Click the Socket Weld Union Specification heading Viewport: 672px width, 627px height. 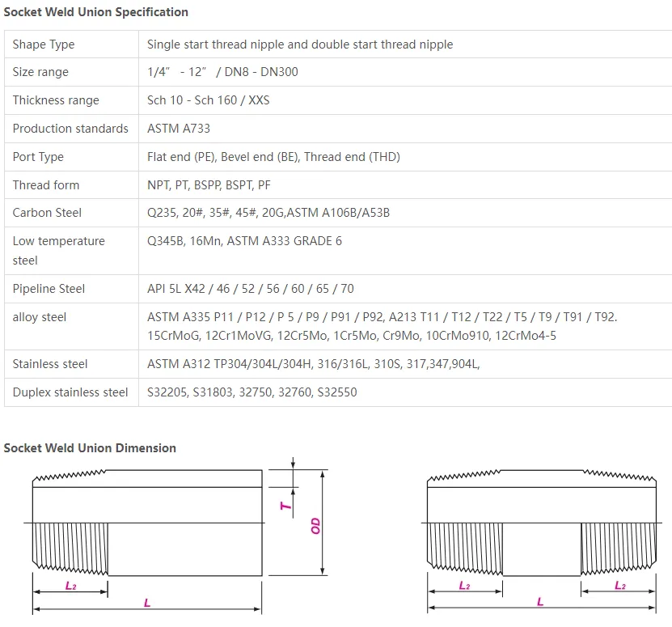(95, 12)
